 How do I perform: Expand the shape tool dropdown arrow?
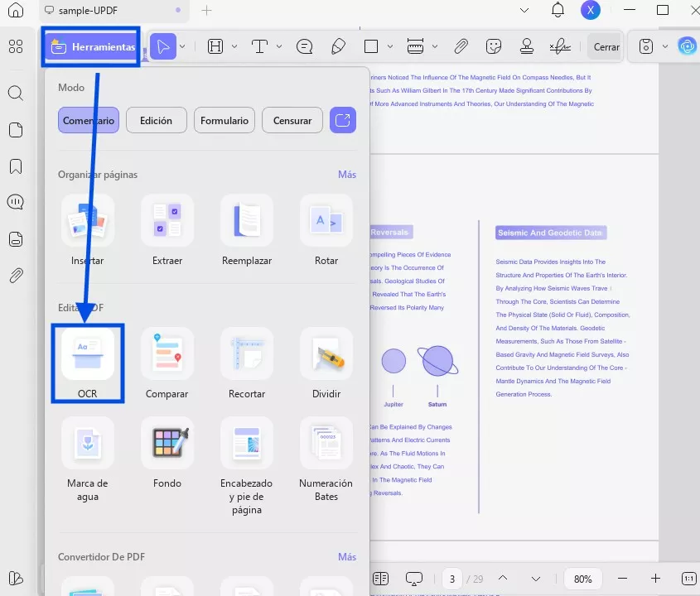[x=389, y=46]
